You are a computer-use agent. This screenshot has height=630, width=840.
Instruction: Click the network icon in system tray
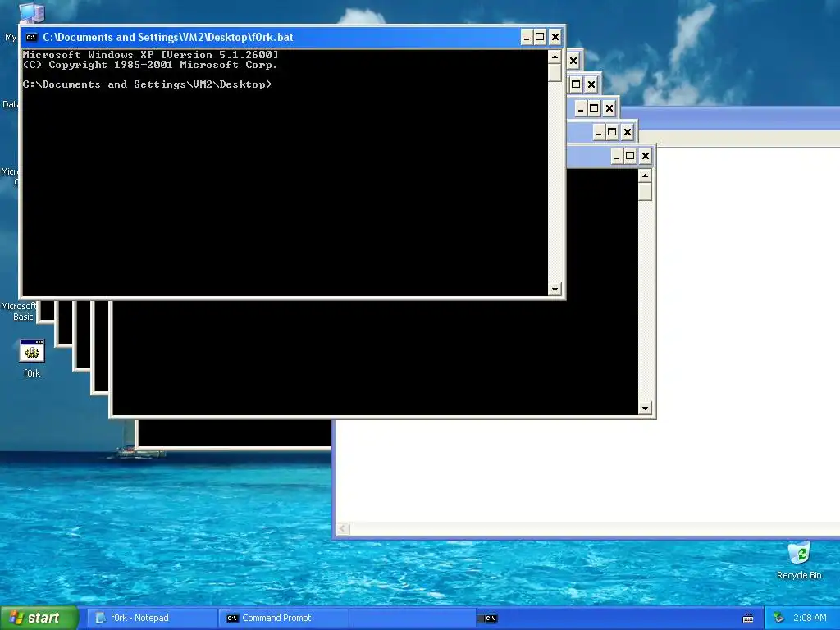tap(778, 618)
